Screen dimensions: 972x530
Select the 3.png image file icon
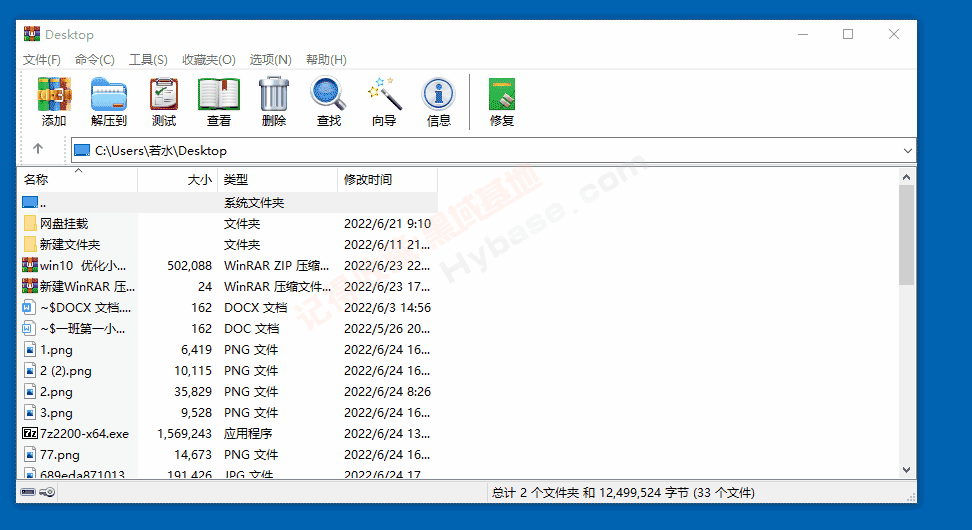[29, 412]
